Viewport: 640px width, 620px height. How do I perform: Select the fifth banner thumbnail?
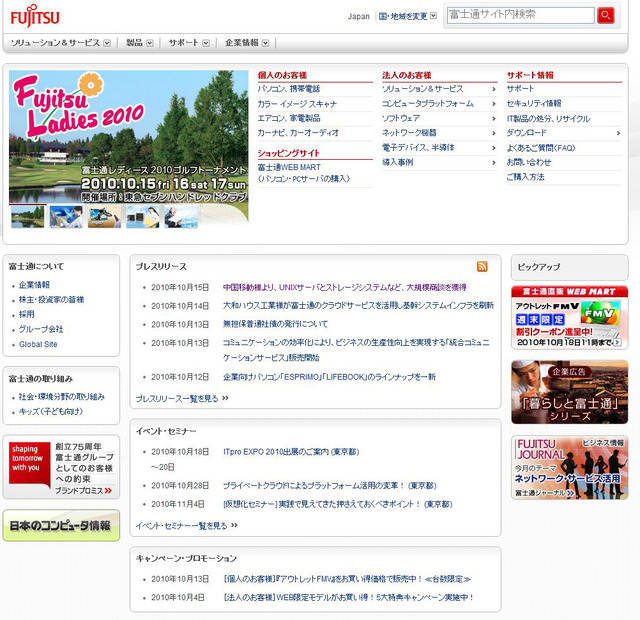coord(181,216)
